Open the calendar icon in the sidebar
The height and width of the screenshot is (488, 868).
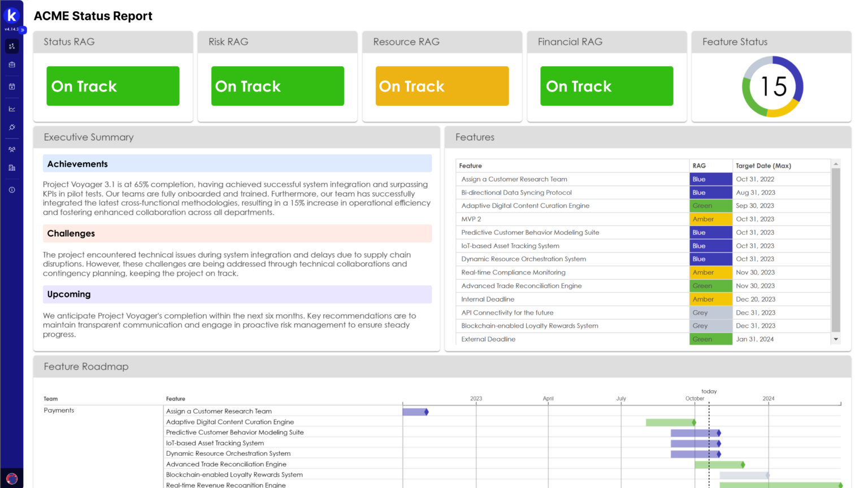12,86
